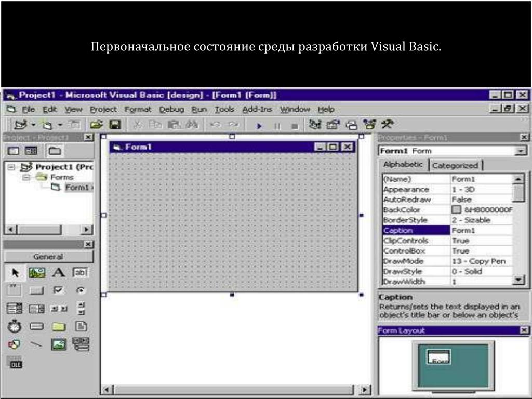
Task: Open the Add Project dropdown arrow
Action: point(33,125)
